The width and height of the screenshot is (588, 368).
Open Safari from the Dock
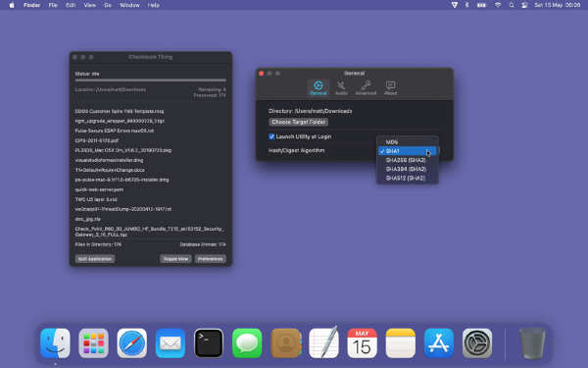[x=132, y=343]
